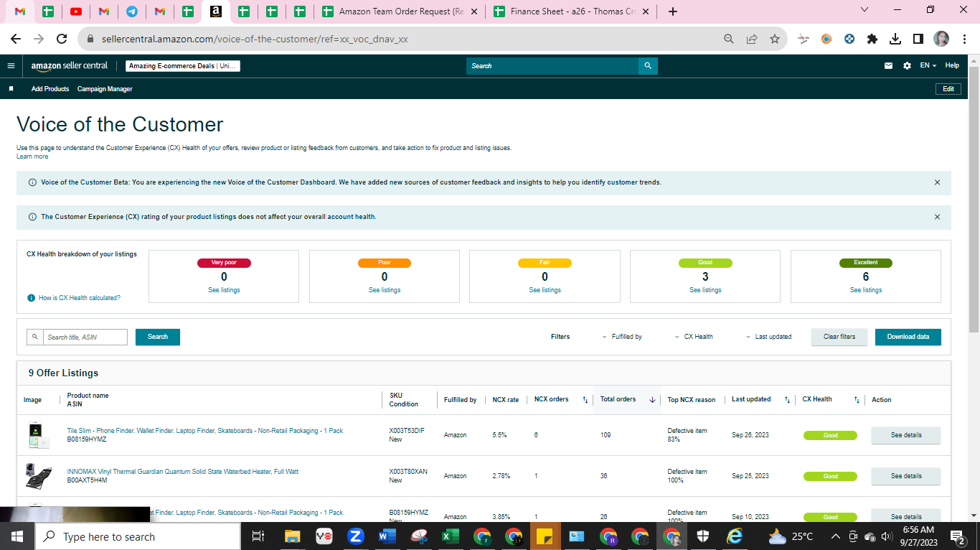Open Add Products in the navigation bar
Screen dimensions: 980x550
point(50,89)
